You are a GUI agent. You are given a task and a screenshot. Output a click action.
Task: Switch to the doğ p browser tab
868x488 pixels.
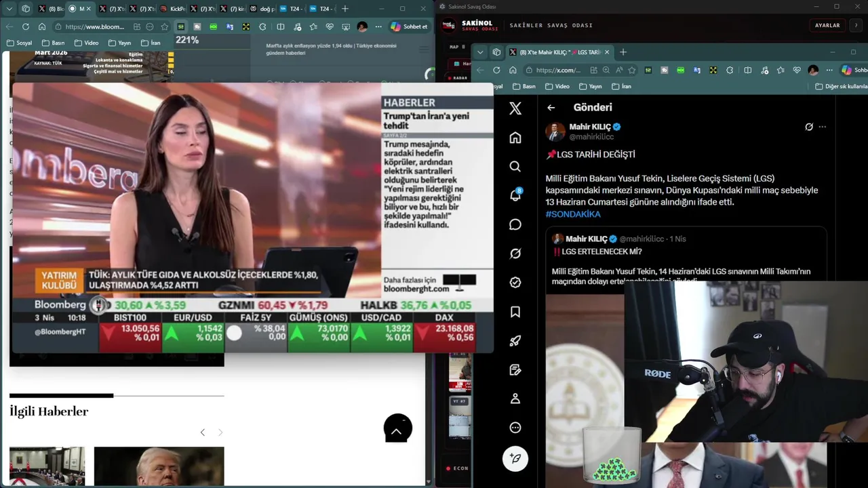click(x=263, y=9)
